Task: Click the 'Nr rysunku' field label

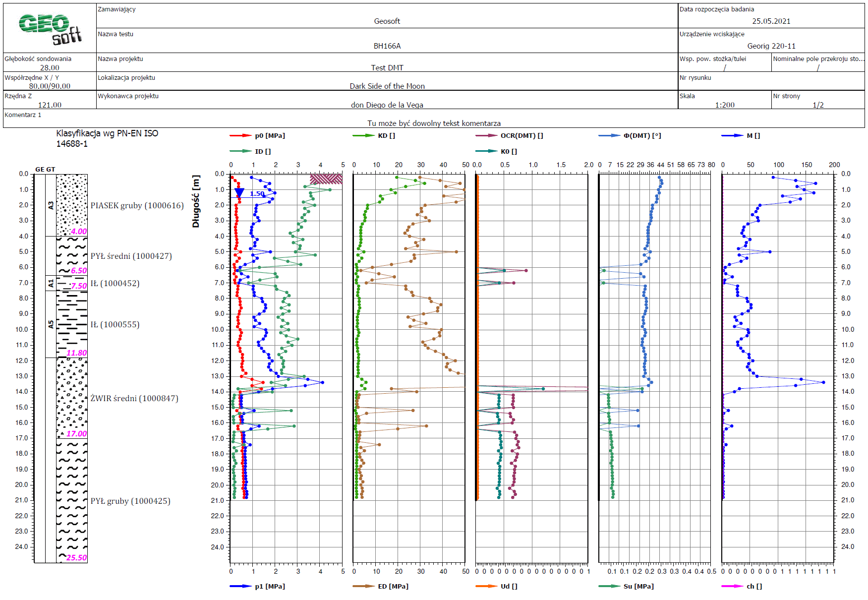Action: pyautogui.click(x=695, y=77)
